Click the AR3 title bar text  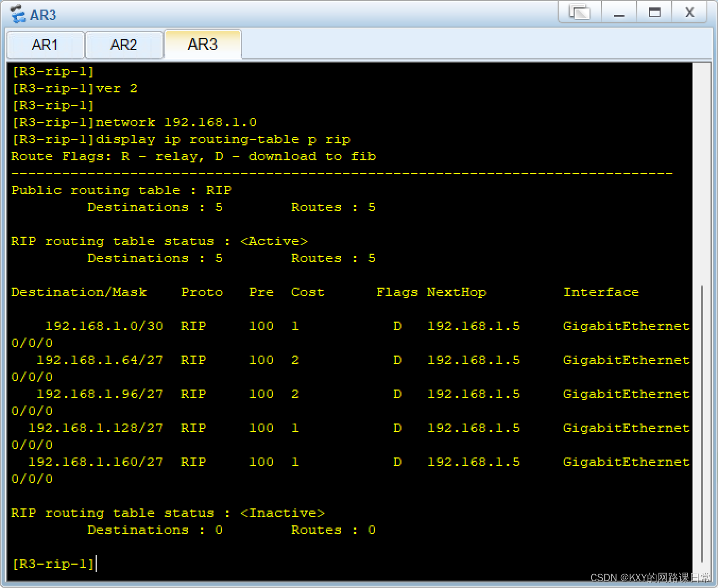(44, 14)
